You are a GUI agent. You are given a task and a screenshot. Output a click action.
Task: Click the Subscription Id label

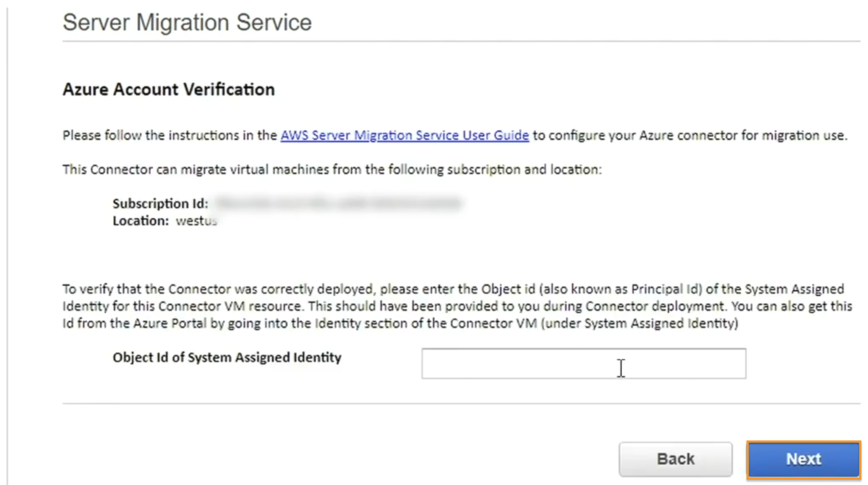pos(160,203)
